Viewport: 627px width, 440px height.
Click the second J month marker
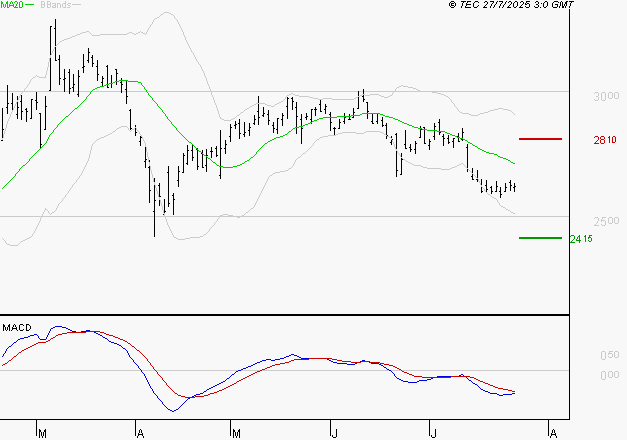pos(433,434)
